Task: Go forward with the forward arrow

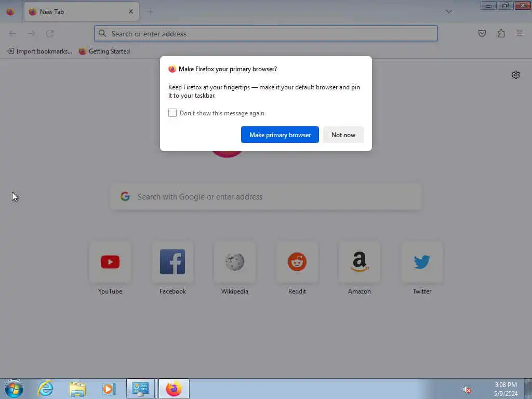Action: pos(31,34)
